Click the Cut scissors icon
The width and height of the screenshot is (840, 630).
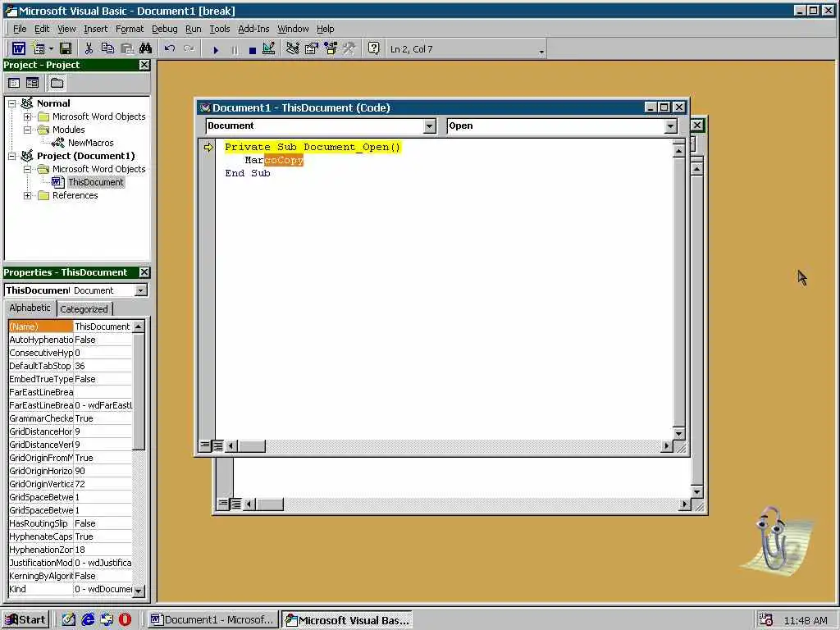[x=89, y=48]
